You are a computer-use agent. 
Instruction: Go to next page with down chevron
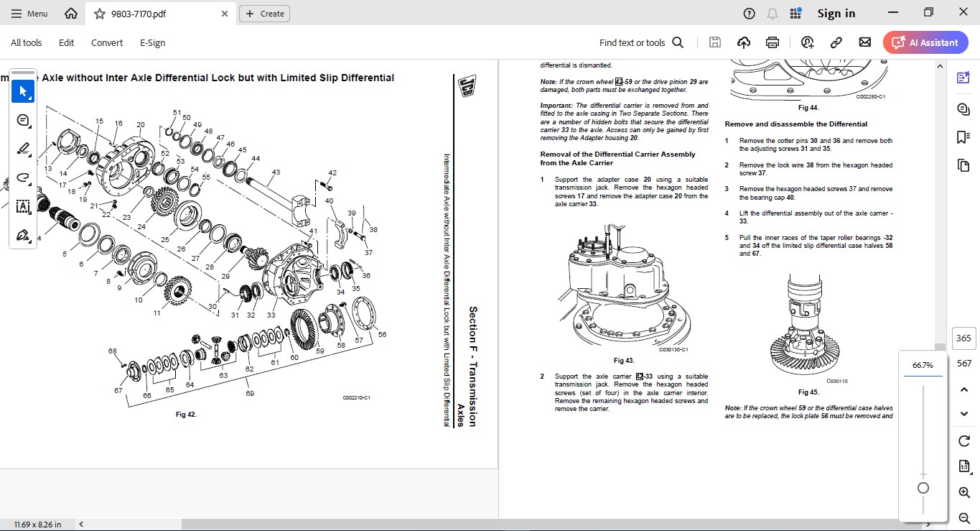(964, 414)
